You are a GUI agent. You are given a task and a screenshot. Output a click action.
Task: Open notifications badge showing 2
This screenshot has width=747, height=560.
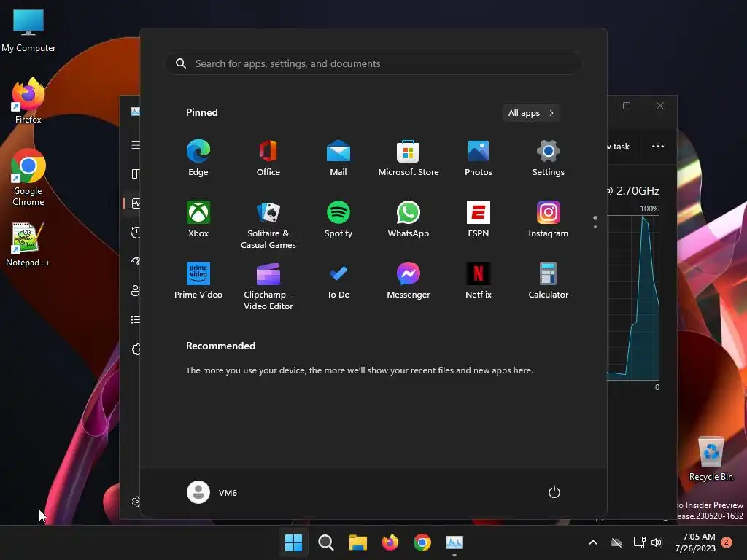pyautogui.click(x=727, y=542)
